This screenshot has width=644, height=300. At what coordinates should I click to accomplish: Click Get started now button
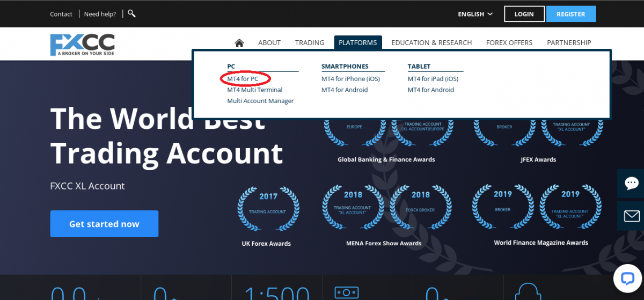click(x=104, y=224)
